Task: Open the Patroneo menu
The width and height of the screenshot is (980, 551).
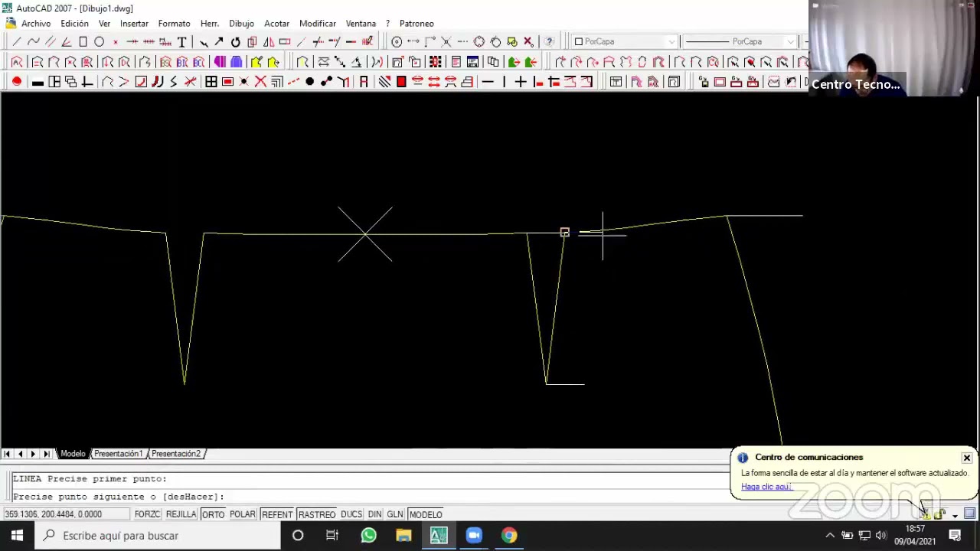Action: [416, 24]
